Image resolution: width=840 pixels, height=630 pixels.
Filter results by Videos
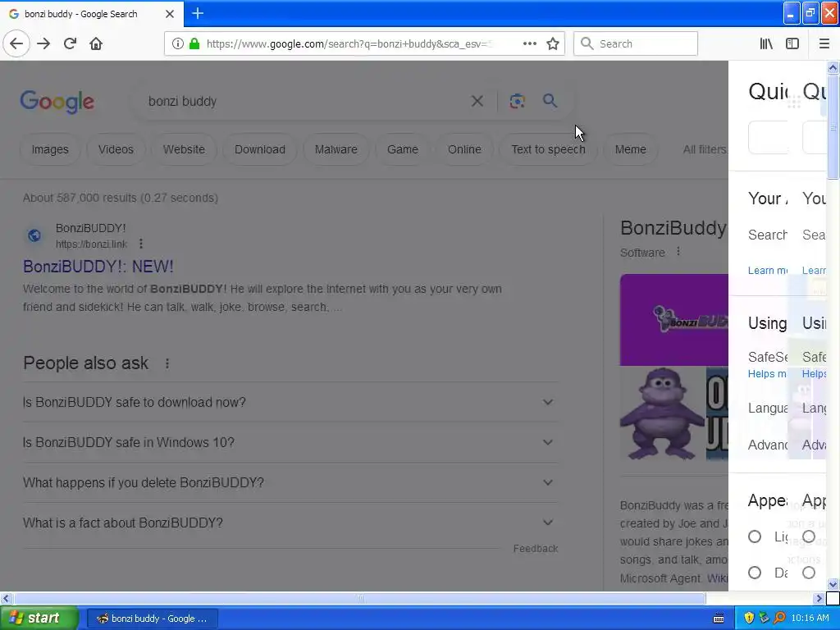(116, 149)
